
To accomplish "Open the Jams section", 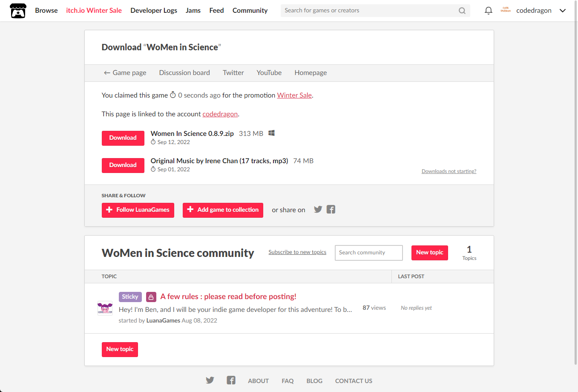I will tap(193, 10).
